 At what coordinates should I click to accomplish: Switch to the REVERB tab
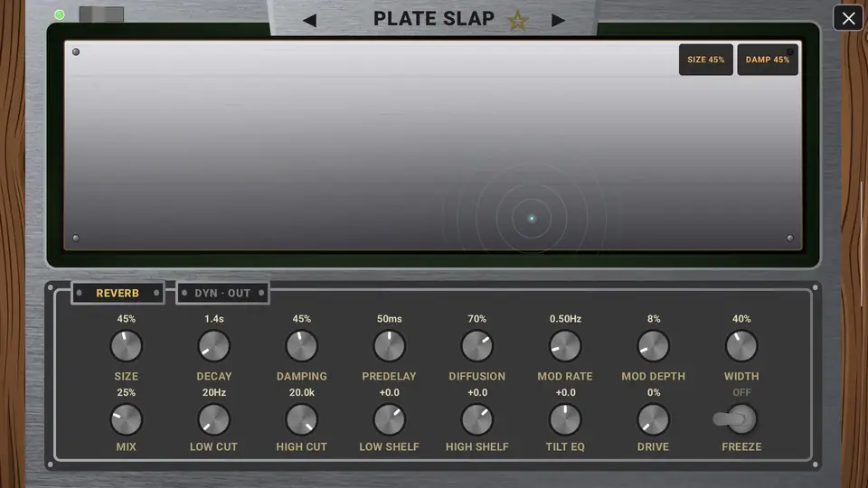[x=118, y=293]
